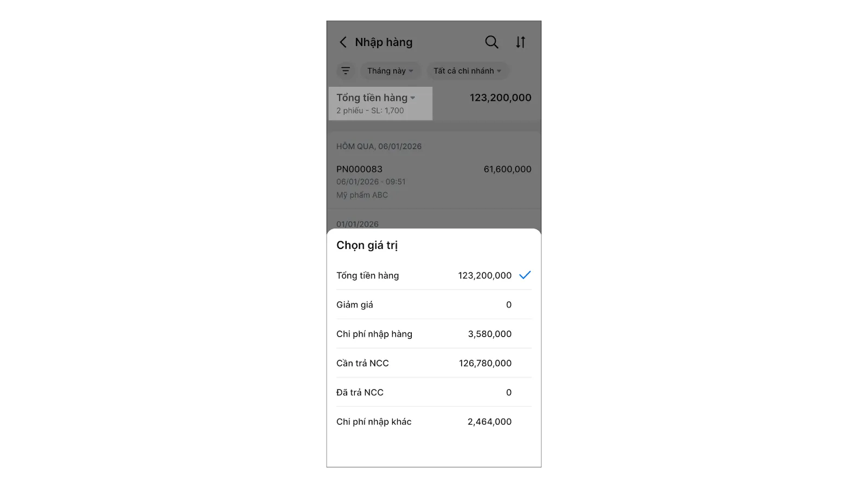Open the Tất cả chi nhánh dropdown
The height and width of the screenshot is (488, 868).
pyautogui.click(x=467, y=71)
